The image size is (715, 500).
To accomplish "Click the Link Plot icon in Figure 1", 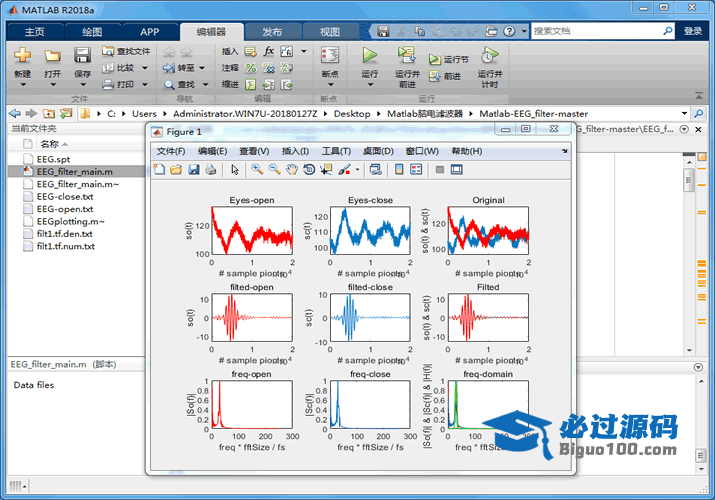I will [x=376, y=170].
